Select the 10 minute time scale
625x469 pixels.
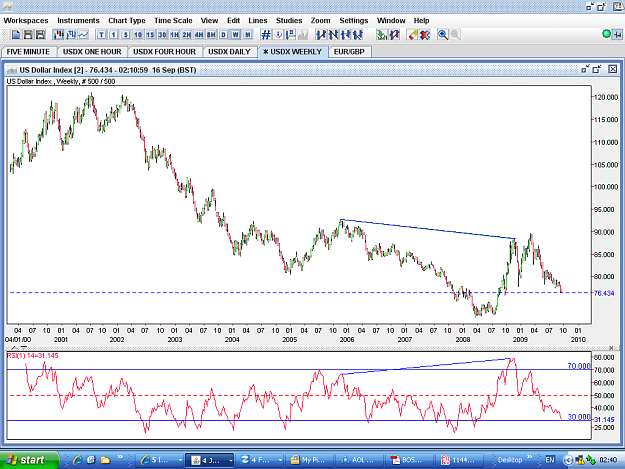point(138,35)
